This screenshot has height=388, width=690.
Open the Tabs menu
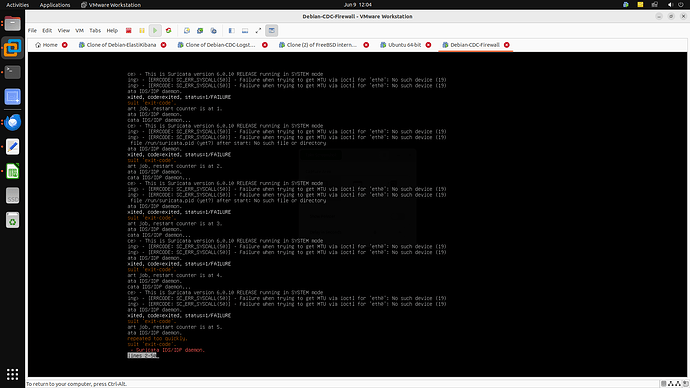[x=95, y=31]
